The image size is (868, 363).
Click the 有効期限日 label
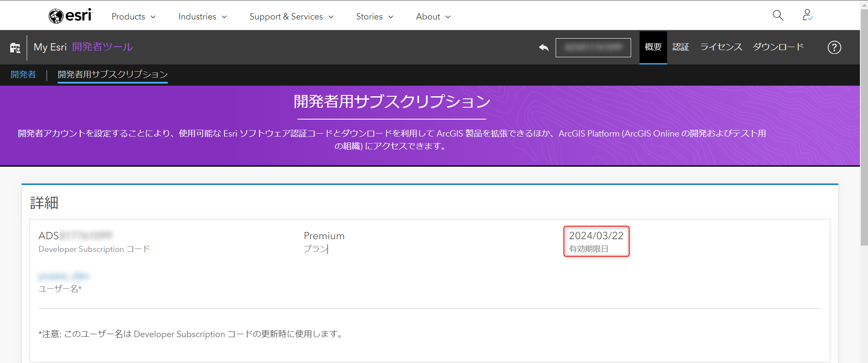click(x=589, y=249)
